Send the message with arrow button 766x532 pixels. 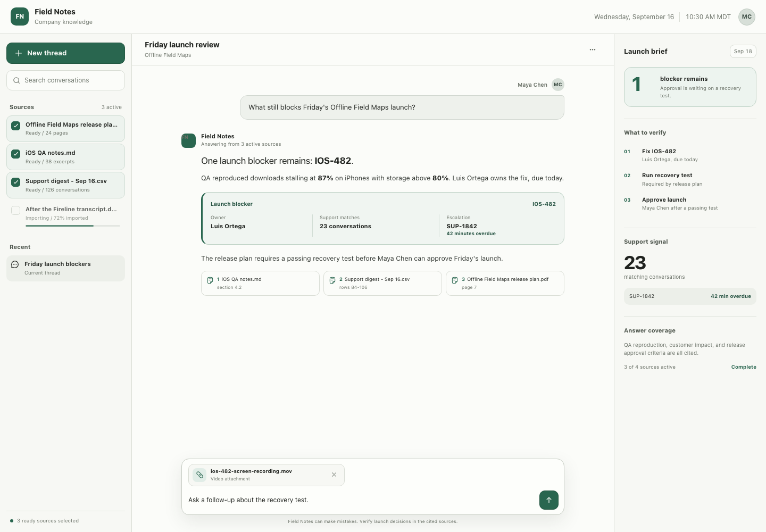pyautogui.click(x=549, y=500)
